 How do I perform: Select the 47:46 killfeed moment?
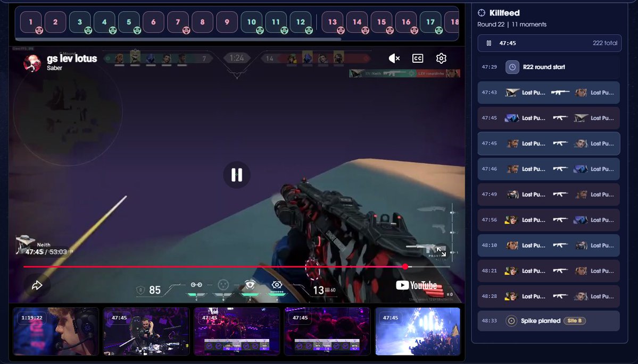(x=549, y=169)
